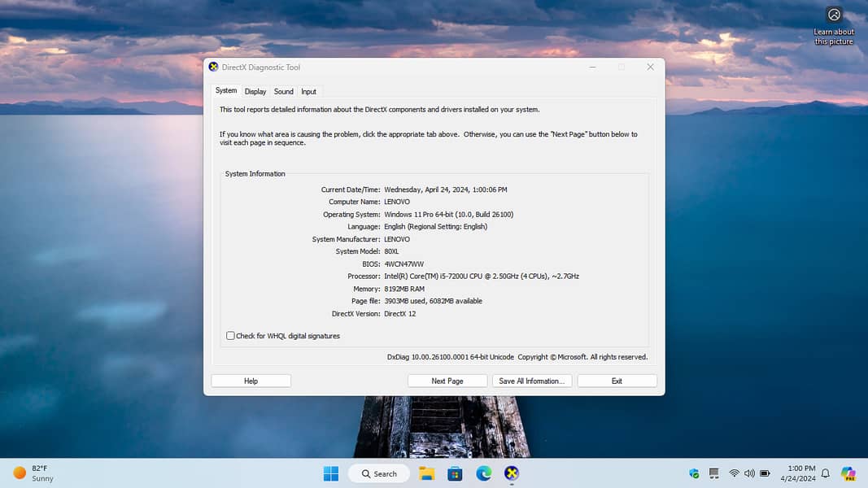Open the notification bell
The image size is (868, 488).
click(x=826, y=473)
